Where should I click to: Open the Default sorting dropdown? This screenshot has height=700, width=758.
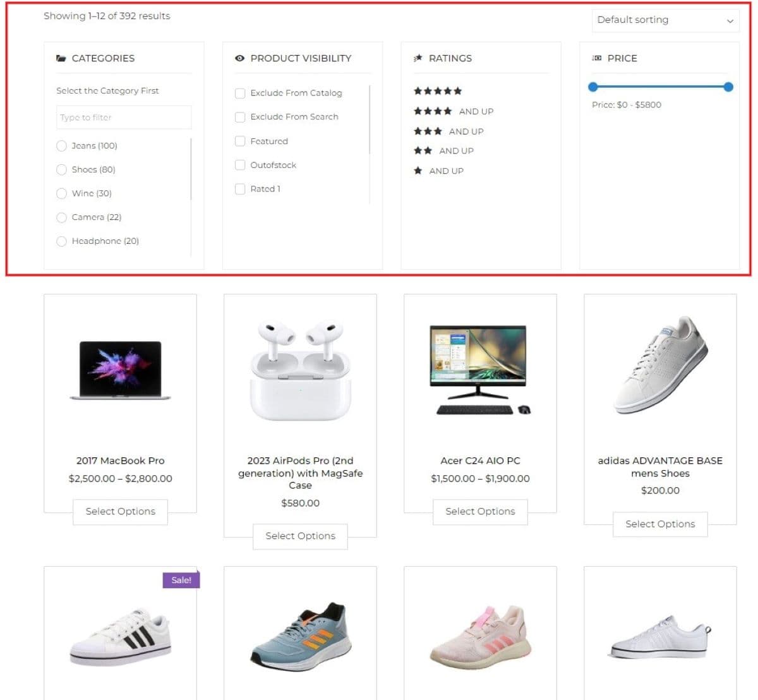(666, 20)
